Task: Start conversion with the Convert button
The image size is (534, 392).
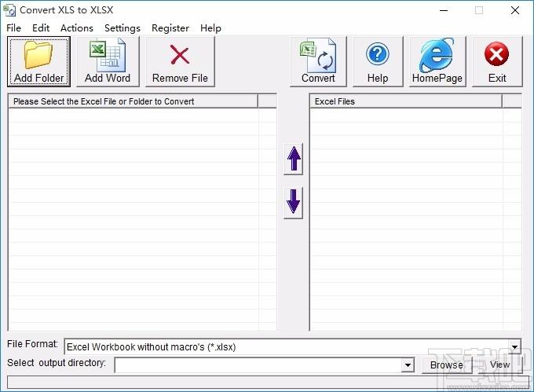Action: (318, 61)
